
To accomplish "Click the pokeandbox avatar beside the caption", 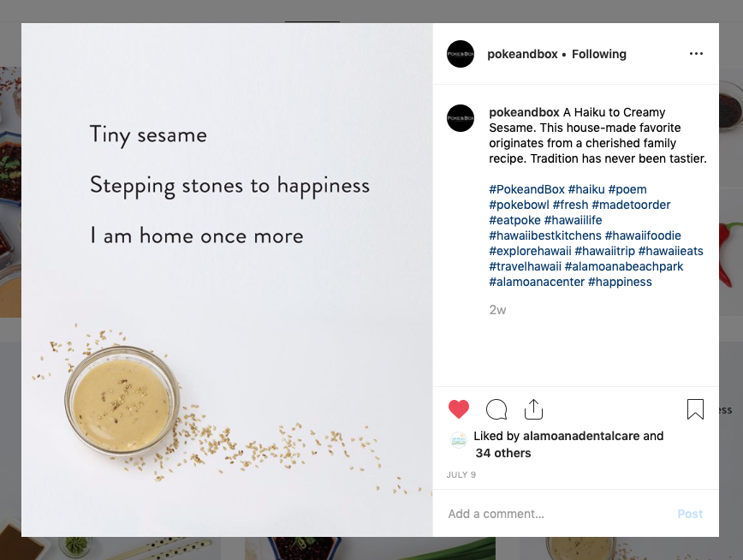I will click(461, 118).
